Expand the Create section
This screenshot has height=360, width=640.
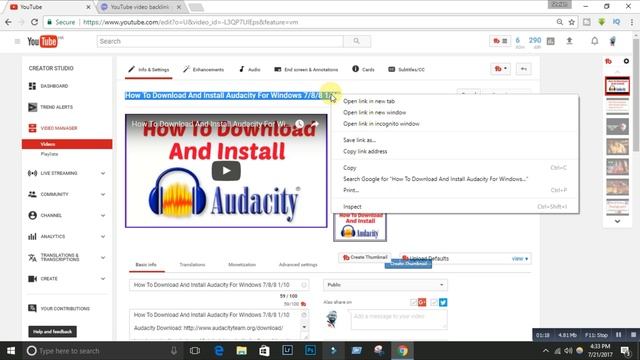pos(103,279)
